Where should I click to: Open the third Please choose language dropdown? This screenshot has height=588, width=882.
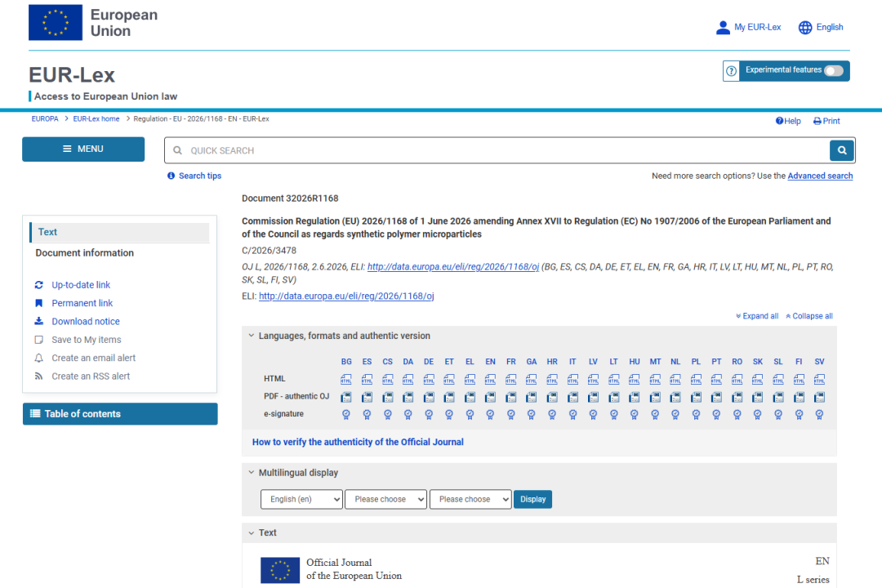470,499
